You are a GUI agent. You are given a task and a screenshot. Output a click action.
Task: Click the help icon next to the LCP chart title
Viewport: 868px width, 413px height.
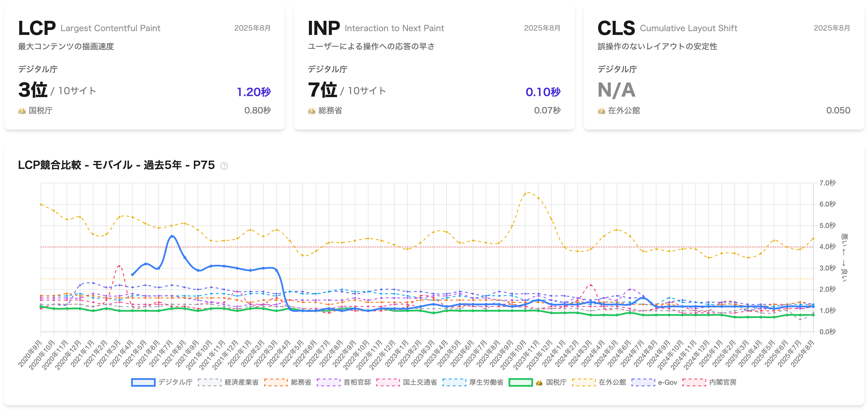[x=224, y=166]
